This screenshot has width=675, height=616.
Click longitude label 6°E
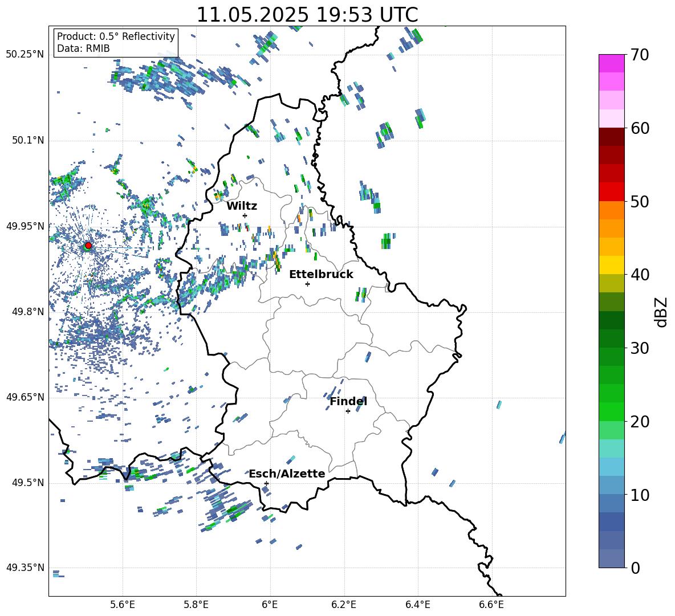coord(270,605)
